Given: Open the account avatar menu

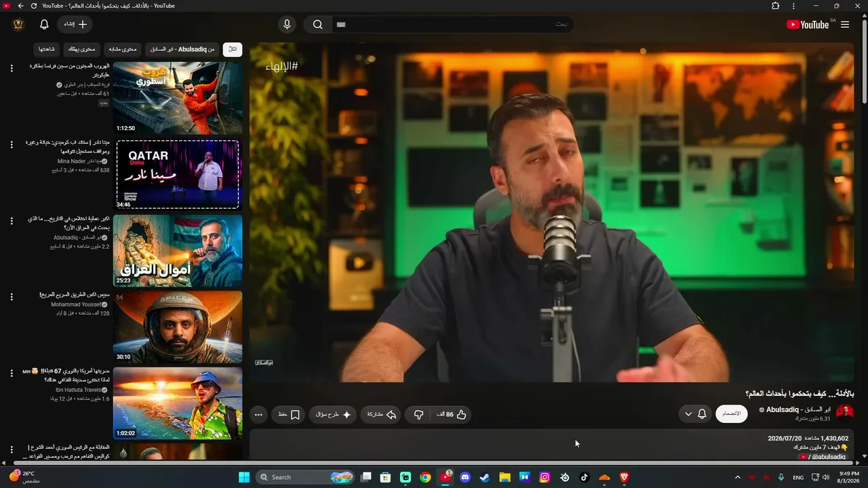Looking at the screenshot, I should [18, 24].
